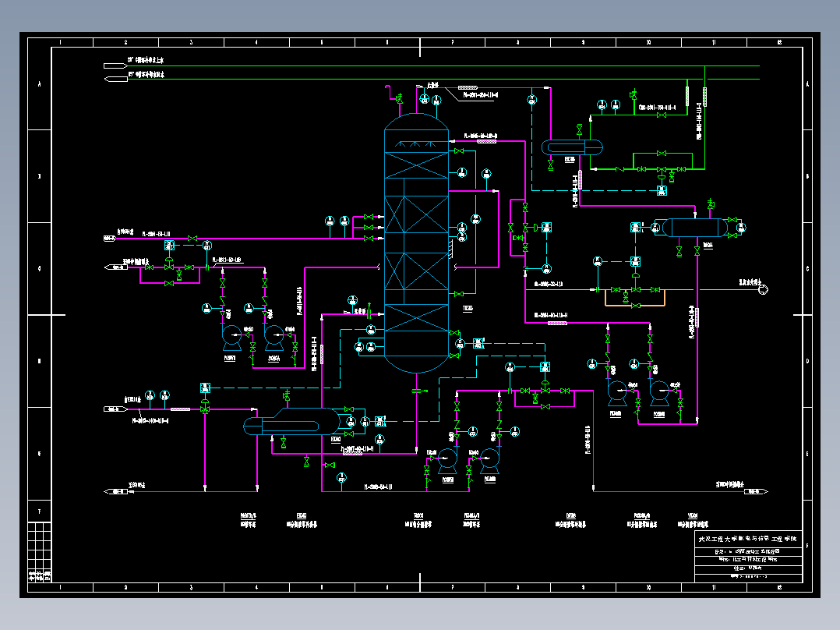
Task: Select the left pump under the feed line
Action: coord(231,338)
